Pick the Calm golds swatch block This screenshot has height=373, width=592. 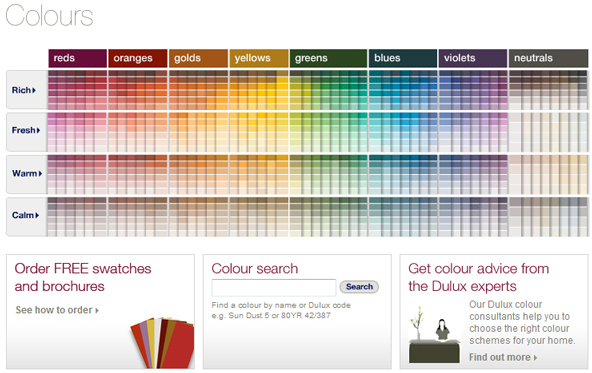198,217
